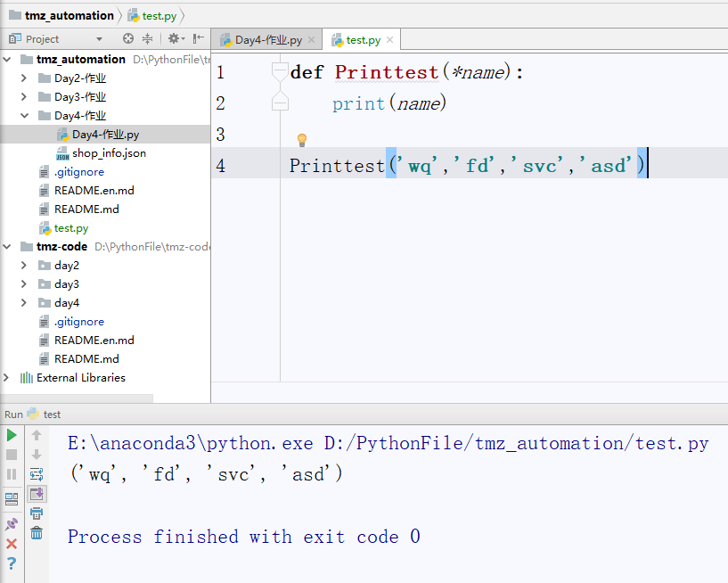728x583 pixels.
Task: Click the Restore layout icon in the Run panel
Action: pos(12,499)
